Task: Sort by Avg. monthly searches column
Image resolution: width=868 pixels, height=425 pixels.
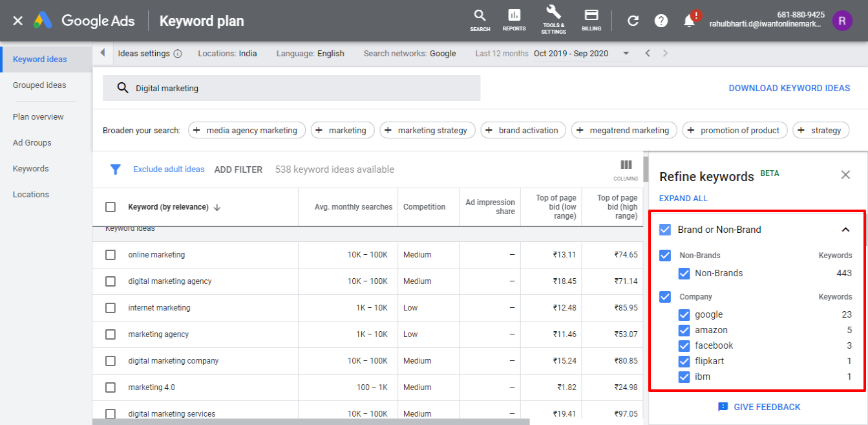Action: tap(354, 207)
